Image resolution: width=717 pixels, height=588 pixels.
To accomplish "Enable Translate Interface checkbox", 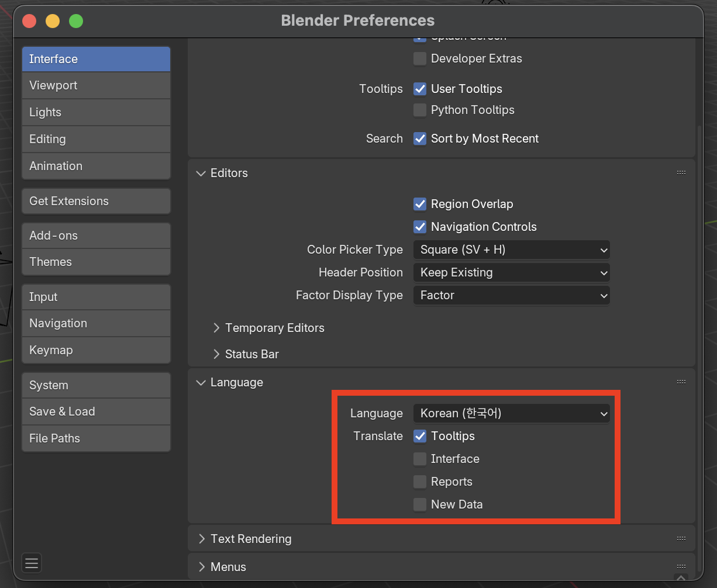I will [420, 459].
